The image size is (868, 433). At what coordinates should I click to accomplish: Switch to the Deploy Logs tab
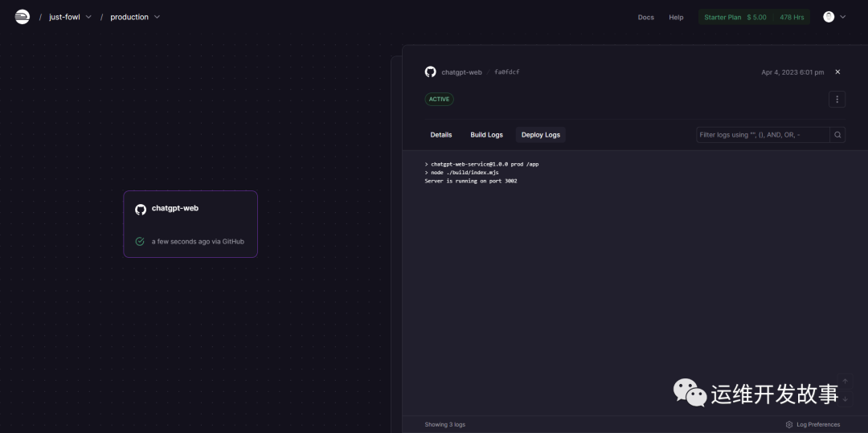point(541,135)
